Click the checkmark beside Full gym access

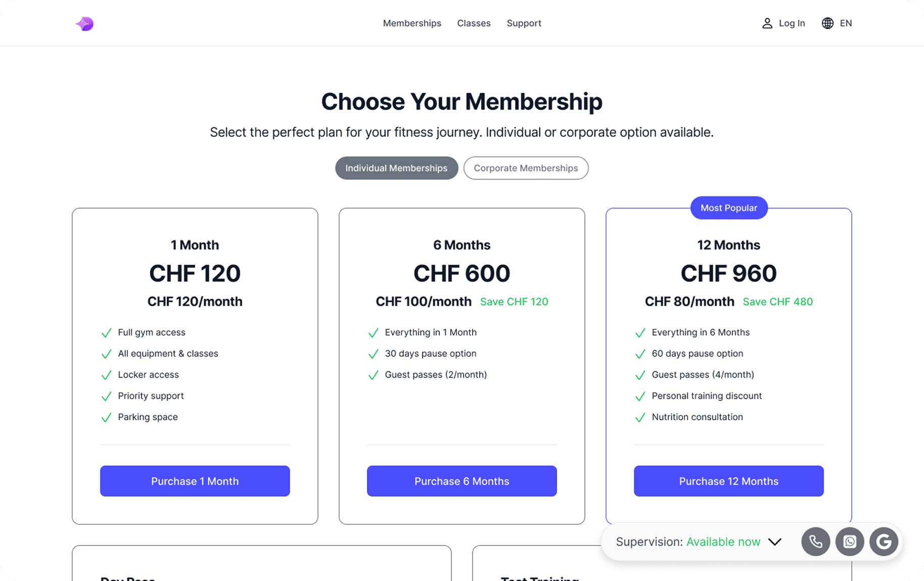pyautogui.click(x=106, y=333)
